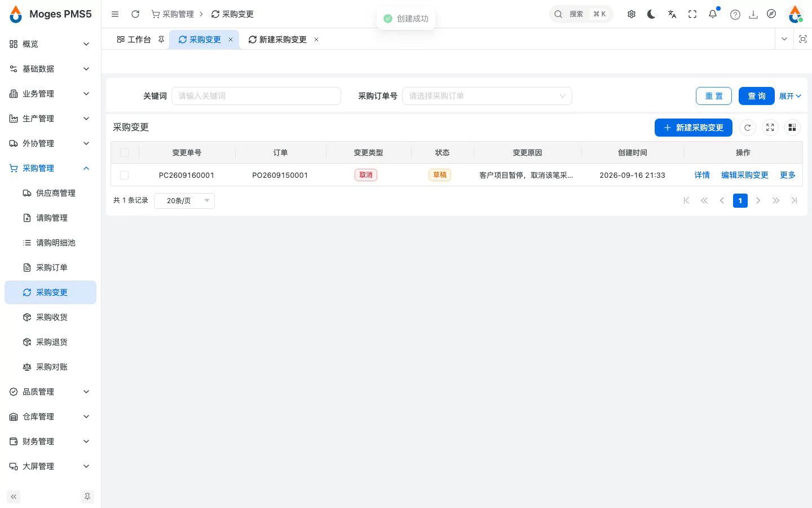Tick the select-all header checkbox
Image resolution: width=812 pixels, height=508 pixels.
[125, 152]
